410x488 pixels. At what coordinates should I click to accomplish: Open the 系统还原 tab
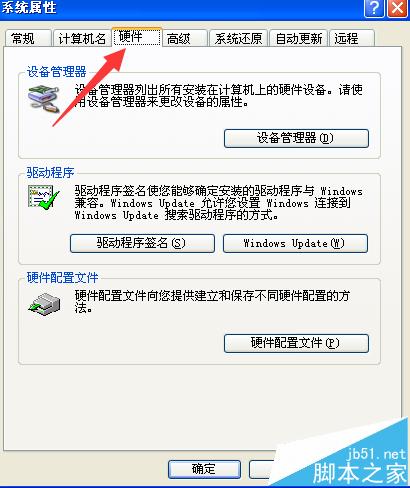click(238, 38)
